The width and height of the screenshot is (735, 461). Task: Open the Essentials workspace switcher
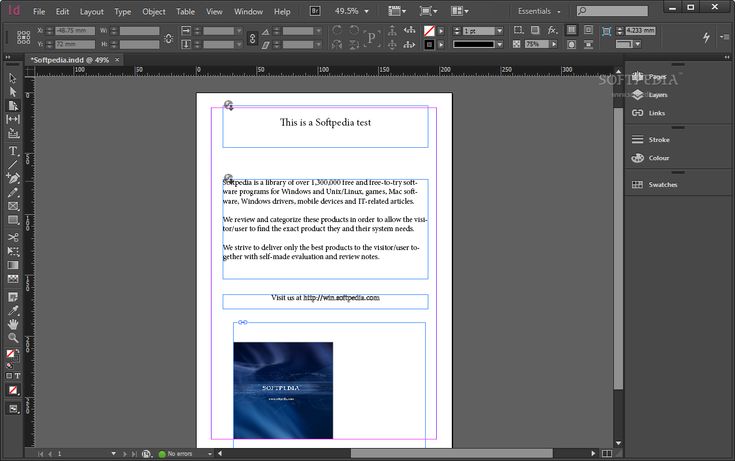539,11
